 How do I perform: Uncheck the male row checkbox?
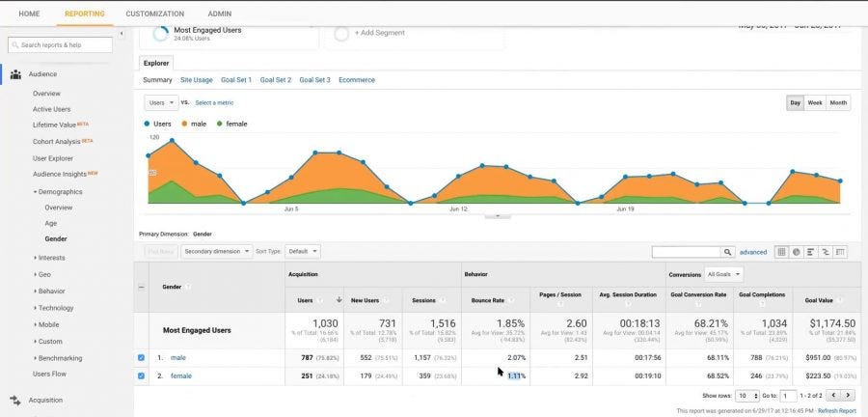(x=141, y=358)
